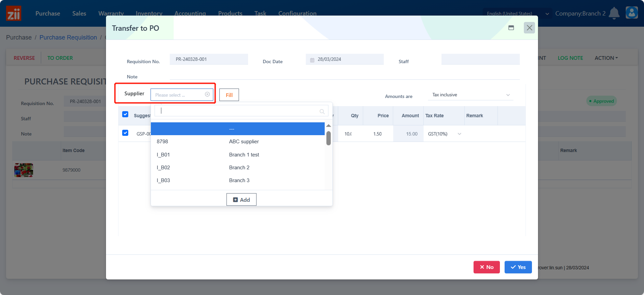Open the GST(10%) tax rate dropdown
The width and height of the screenshot is (644, 295).
(x=444, y=134)
